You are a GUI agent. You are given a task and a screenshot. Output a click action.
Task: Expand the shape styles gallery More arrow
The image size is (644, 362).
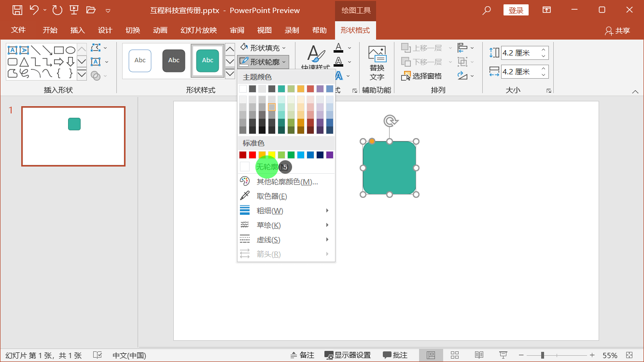[230, 74]
